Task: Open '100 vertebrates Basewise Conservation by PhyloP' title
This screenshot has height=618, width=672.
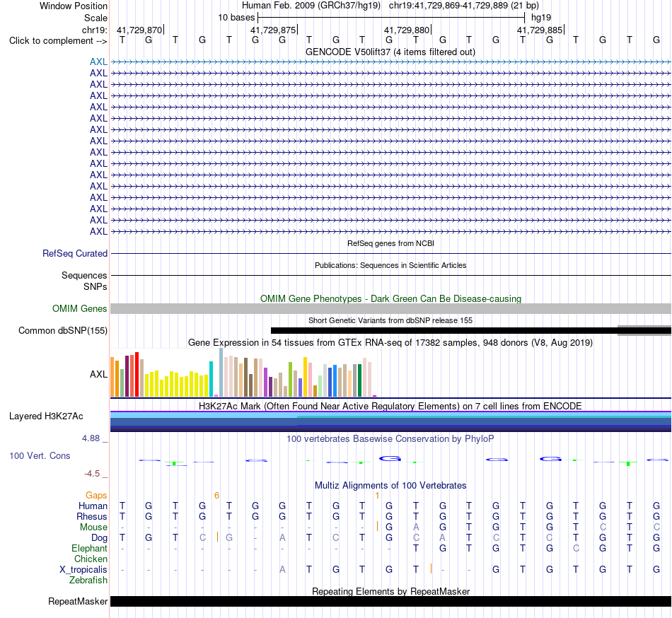Action: click(390, 438)
